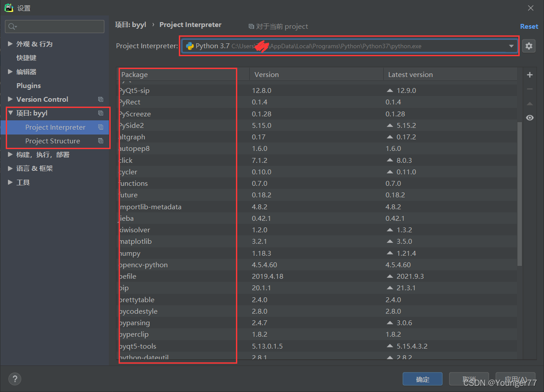Select the pefile package row

click(317, 277)
